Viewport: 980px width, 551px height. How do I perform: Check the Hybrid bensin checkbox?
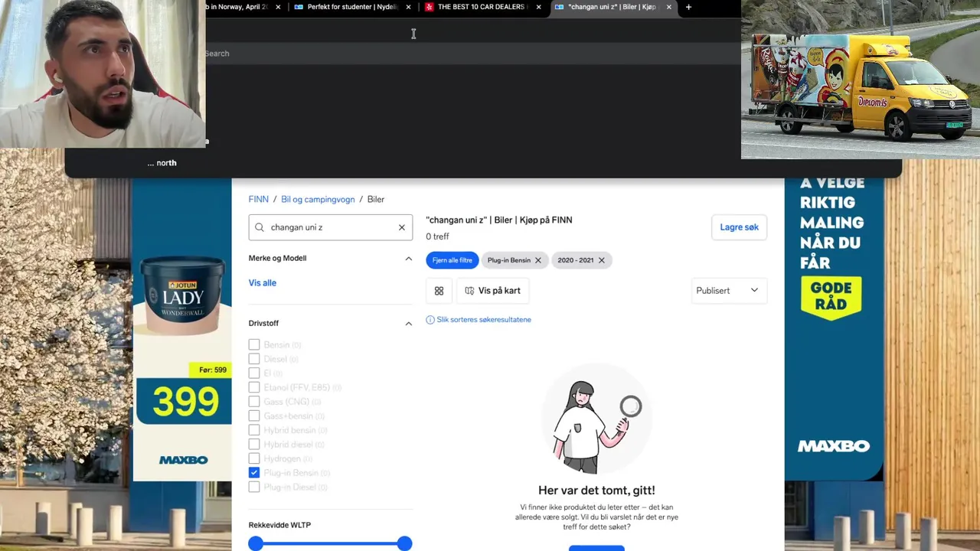[x=254, y=430]
